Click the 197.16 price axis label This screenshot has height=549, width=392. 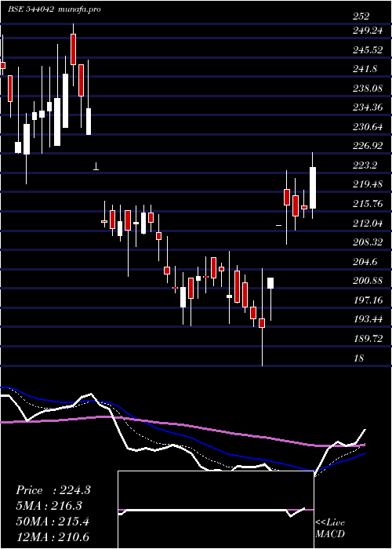[x=367, y=300]
